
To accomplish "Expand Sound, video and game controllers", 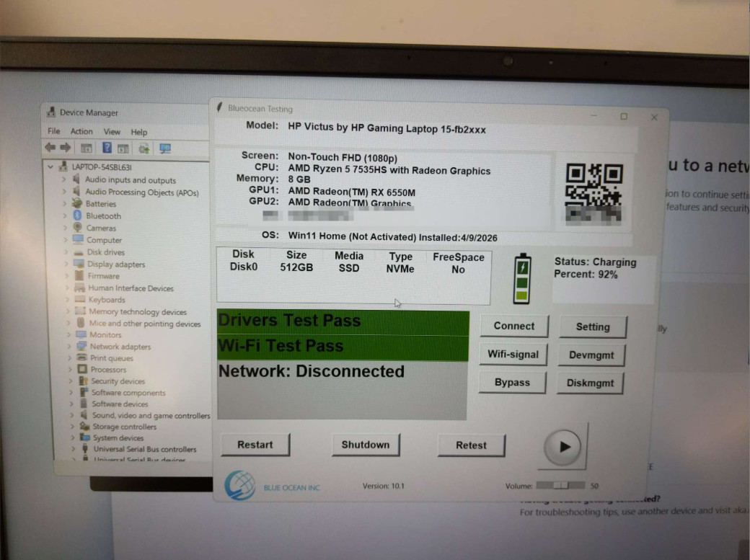I will pyautogui.click(x=71, y=414).
